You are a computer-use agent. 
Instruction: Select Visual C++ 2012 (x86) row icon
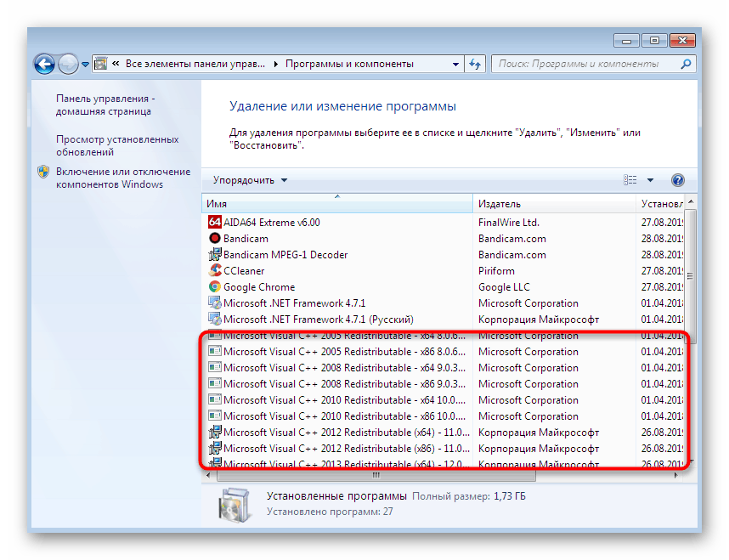coord(214,449)
